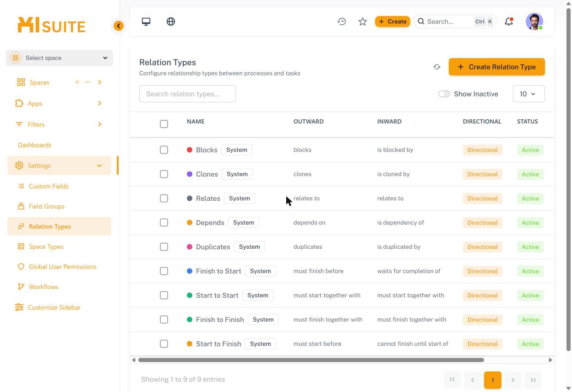Viewport: 572px width, 392px height.
Task: Go to previous page of results
Action: tap(473, 380)
